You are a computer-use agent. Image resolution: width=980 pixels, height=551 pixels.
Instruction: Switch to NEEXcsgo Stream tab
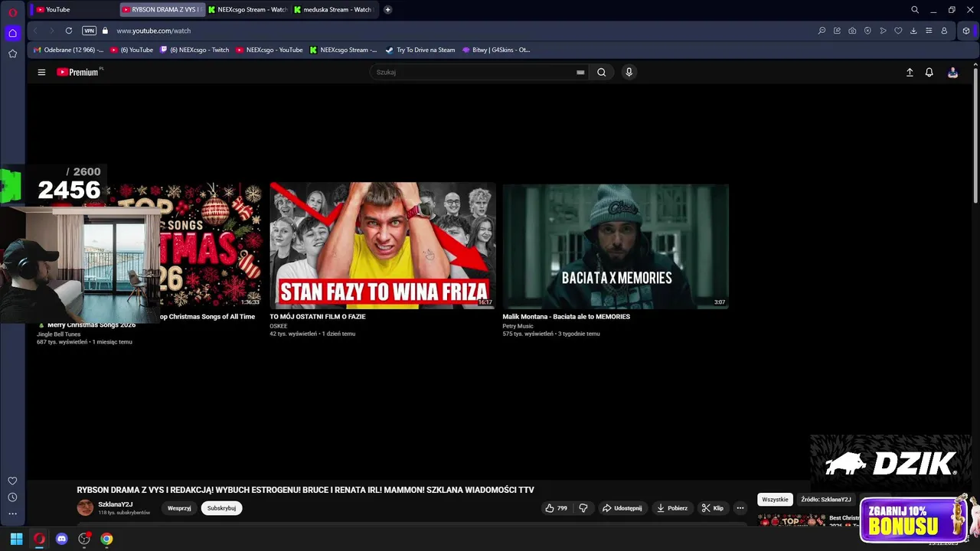(247, 10)
